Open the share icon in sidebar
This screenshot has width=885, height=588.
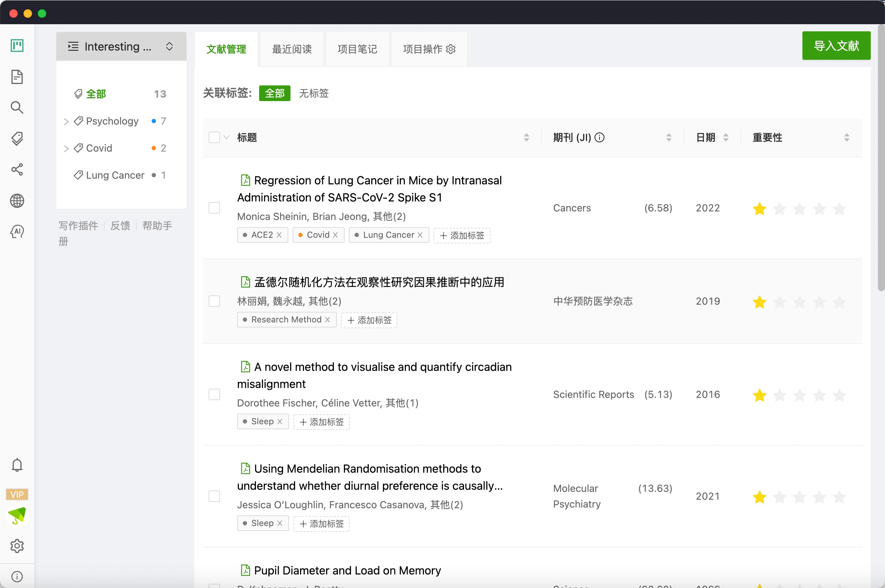tap(17, 169)
